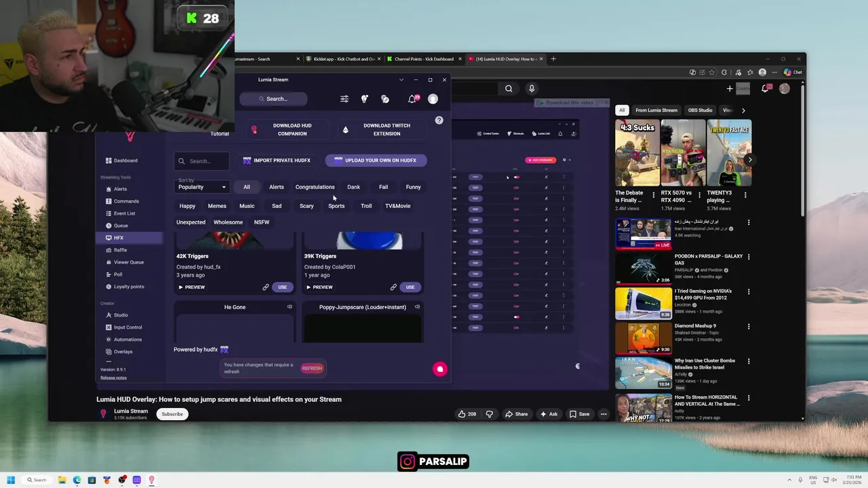Screen dimensions: 868x488
Task: Filter HFX by Memes
Action: tap(217, 206)
